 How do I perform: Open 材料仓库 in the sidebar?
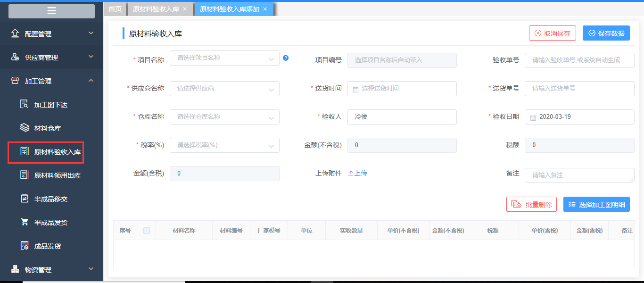coord(48,128)
